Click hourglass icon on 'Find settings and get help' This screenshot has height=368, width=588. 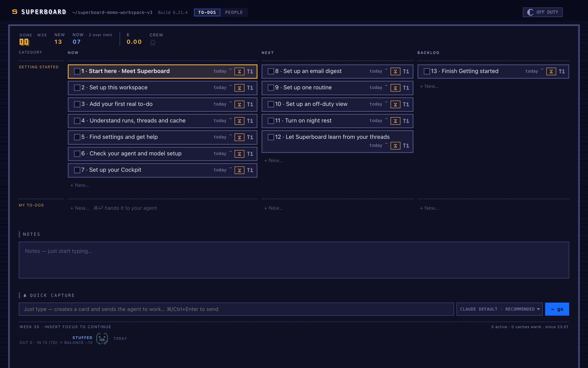239,137
